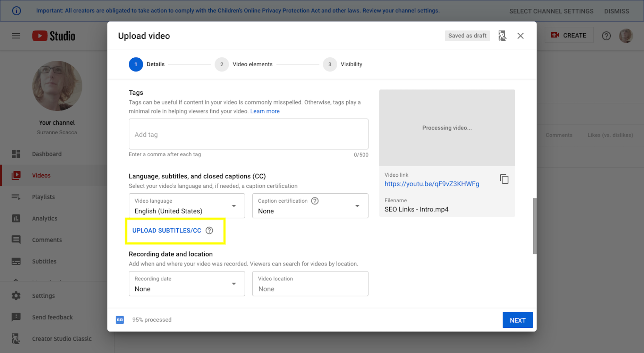
Task: Open the youtu.be video link
Action: coord(432,184)
